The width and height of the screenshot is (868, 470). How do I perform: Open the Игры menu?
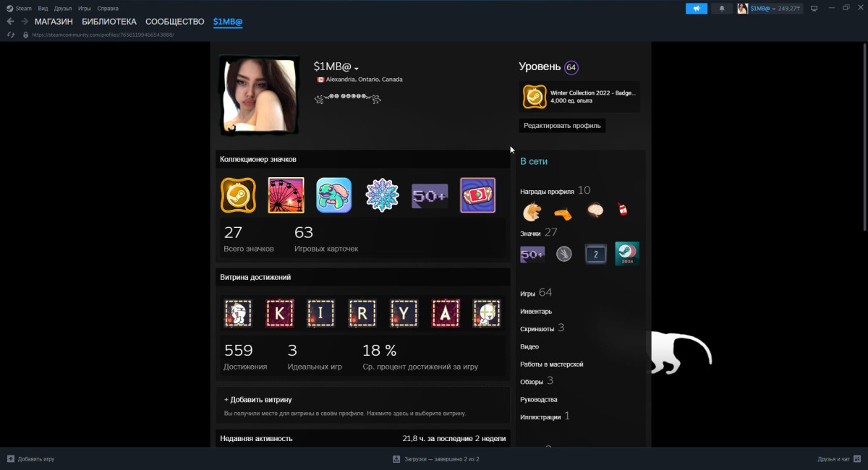click(85, 8)
